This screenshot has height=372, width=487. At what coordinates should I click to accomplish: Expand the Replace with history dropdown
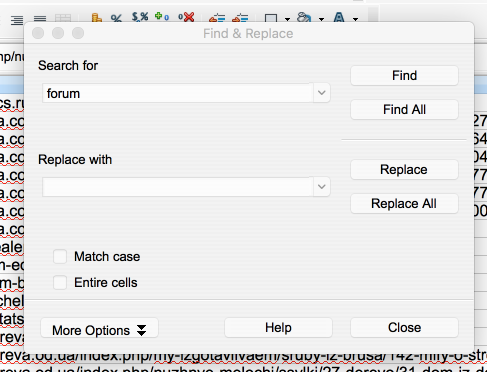click(322, 187)
